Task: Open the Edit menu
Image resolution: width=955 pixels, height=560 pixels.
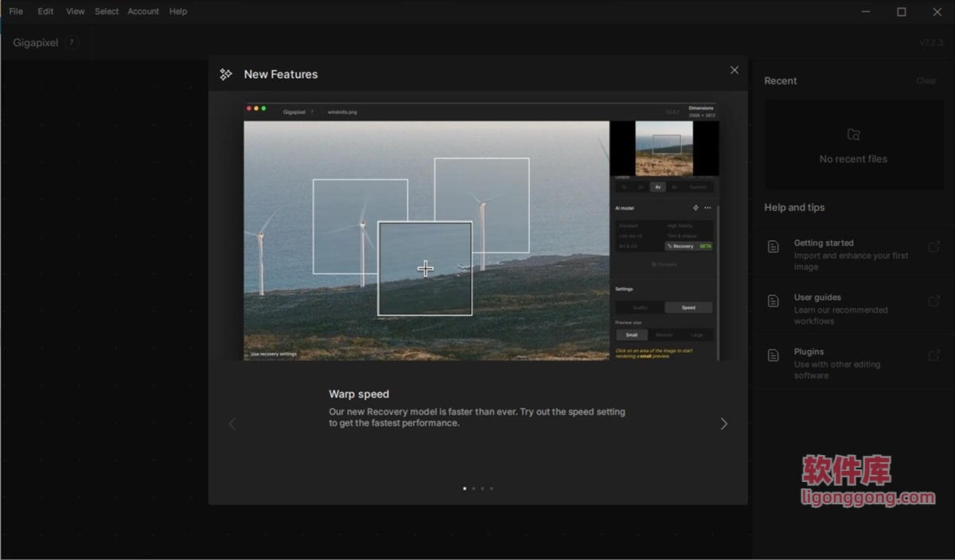Action: tap(45, 11)
